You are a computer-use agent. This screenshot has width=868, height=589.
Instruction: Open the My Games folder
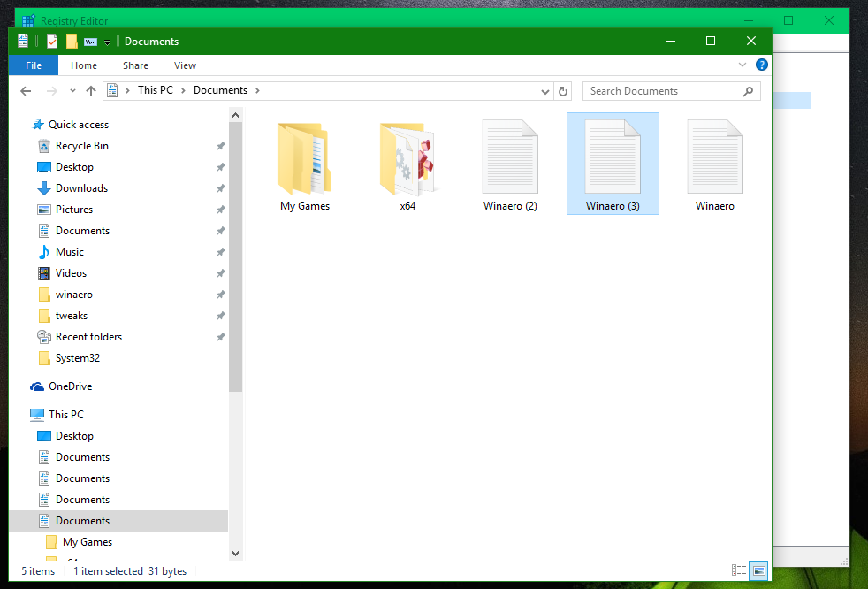click(x=304, y=159)
